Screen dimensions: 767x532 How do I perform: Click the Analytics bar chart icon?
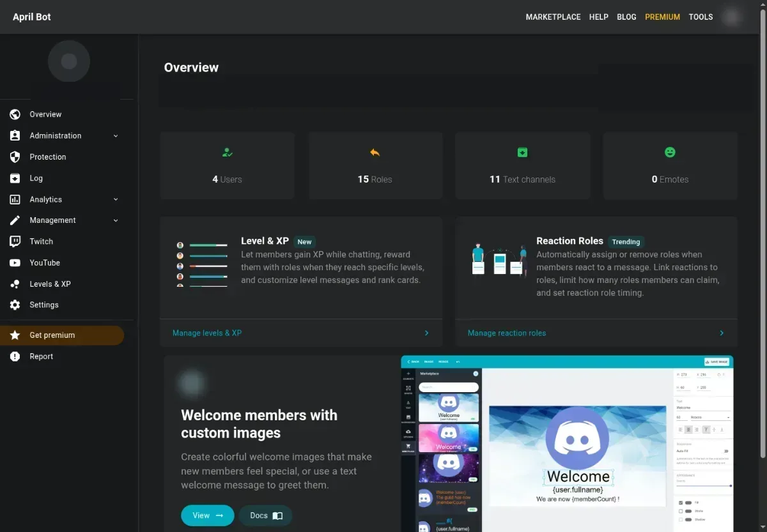[15, 199]
